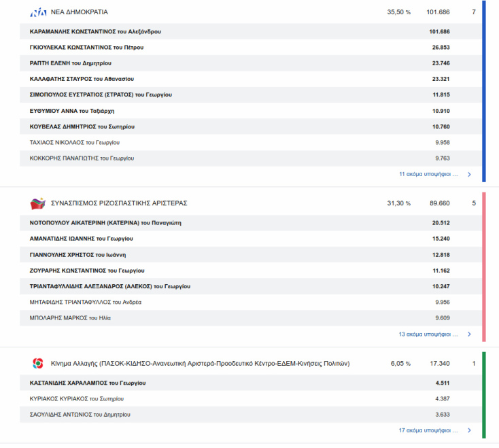
Task: Expand 13 more ΣΥΡΙΖΑ candidates
Action: [428, 334]
